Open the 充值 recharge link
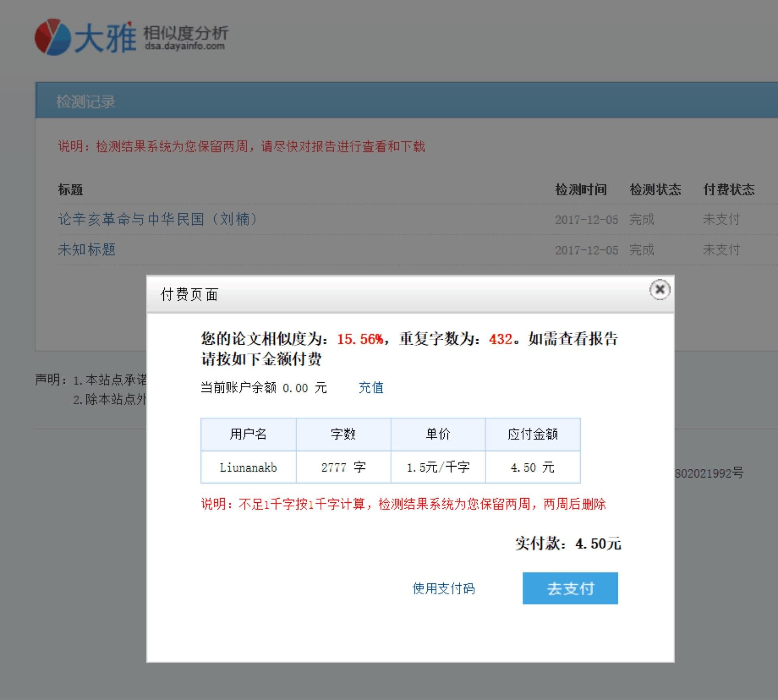The height and width of the screenshot is (700, 778). [371, 388]
